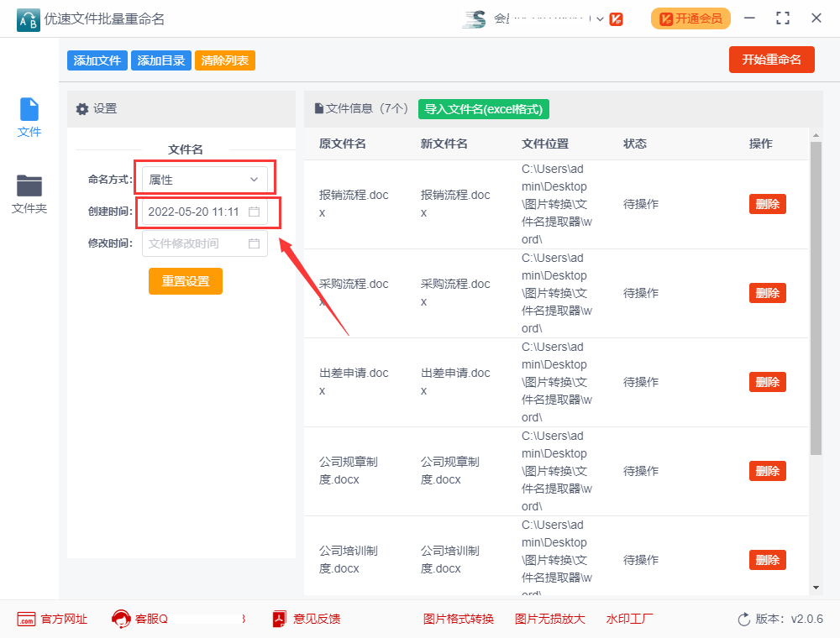The height and width of the screenshot is (638, 840).
Task: Select the 文件夹 (Folder) icon in sidebar
Action: [29, 186]
